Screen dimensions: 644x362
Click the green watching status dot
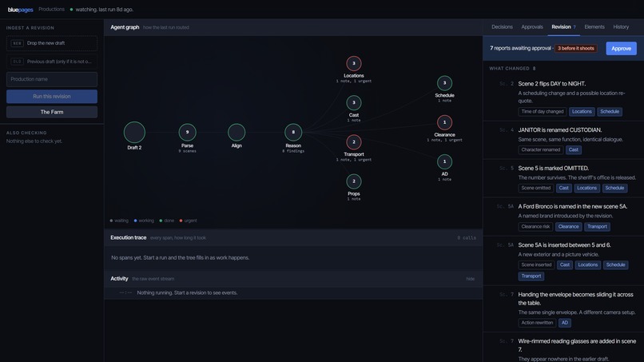coord(71,10)
